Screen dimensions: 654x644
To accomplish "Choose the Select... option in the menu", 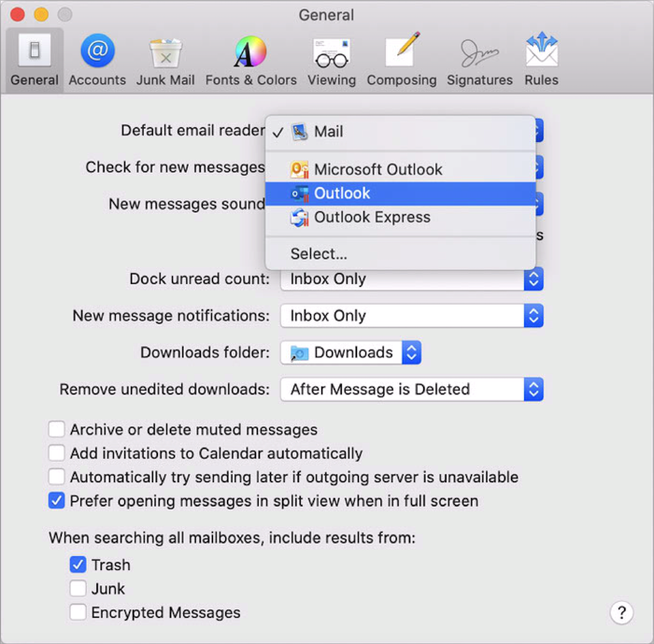I will pos(319,253).
